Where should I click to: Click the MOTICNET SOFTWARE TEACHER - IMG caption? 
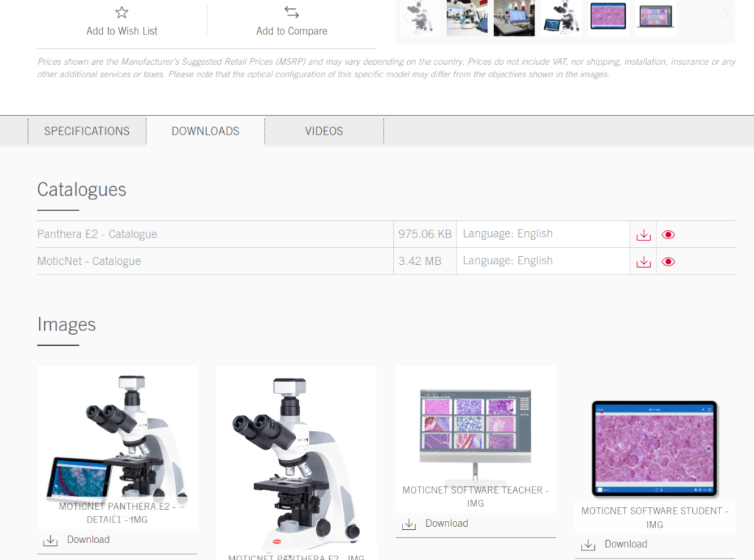pyautogui.click(x=476, y=497)
